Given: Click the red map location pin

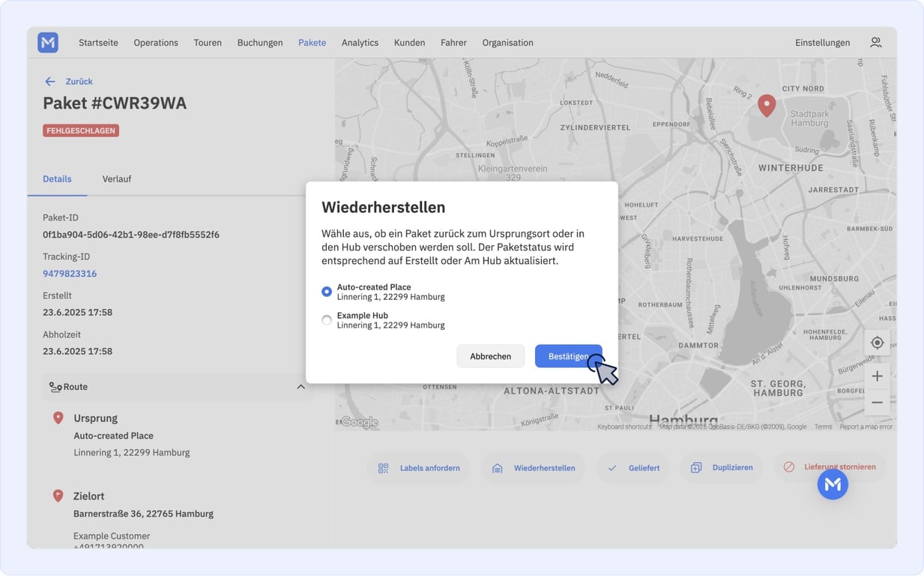Looking at the screenshot, I should click(766, 106).
